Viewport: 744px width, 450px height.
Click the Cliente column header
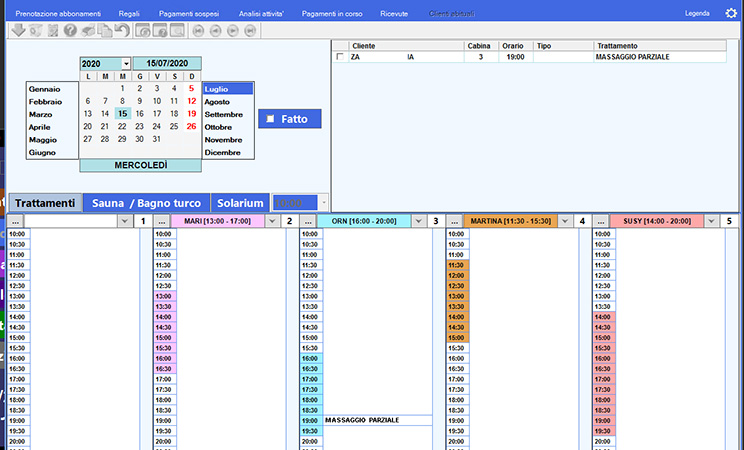[406, 46]
